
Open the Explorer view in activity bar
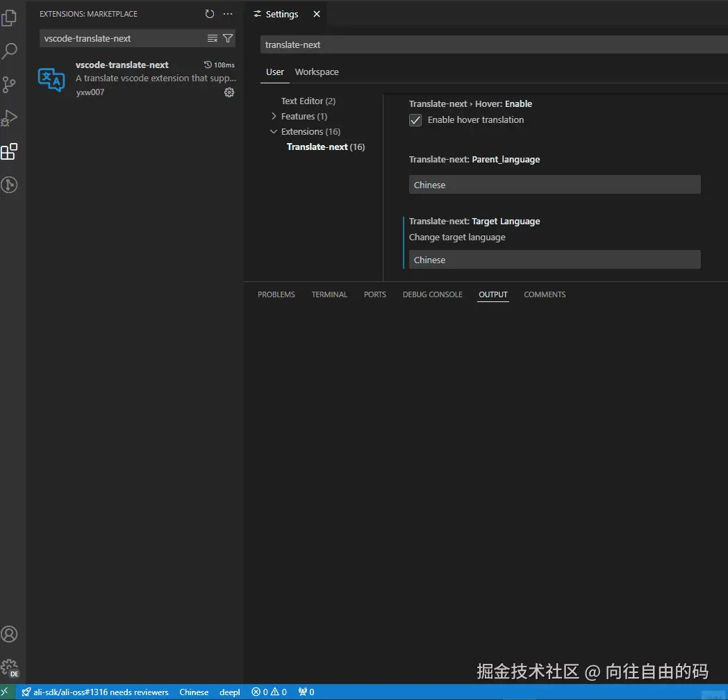pos(9,17)
